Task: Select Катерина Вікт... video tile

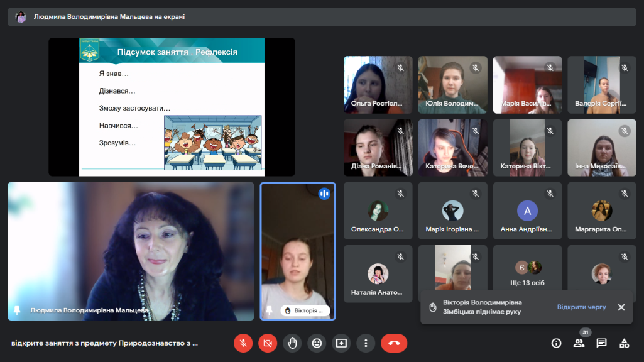Action: coord(527,148)
